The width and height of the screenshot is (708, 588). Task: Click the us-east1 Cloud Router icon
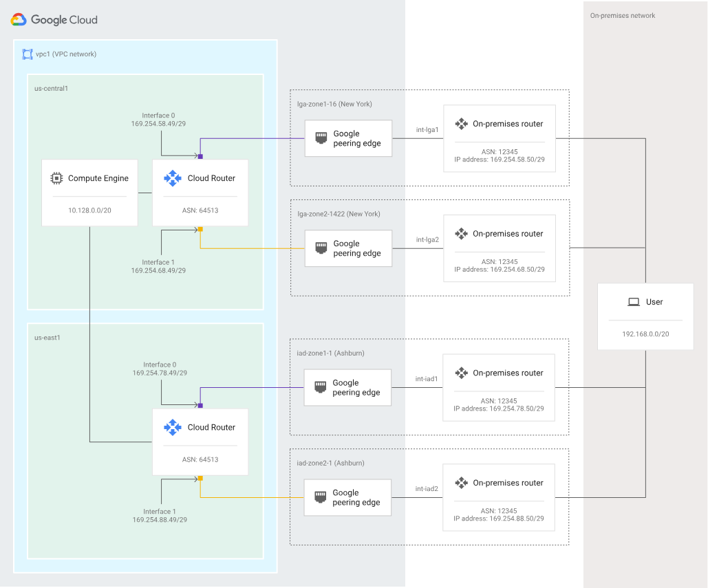(x=173, y=427)
